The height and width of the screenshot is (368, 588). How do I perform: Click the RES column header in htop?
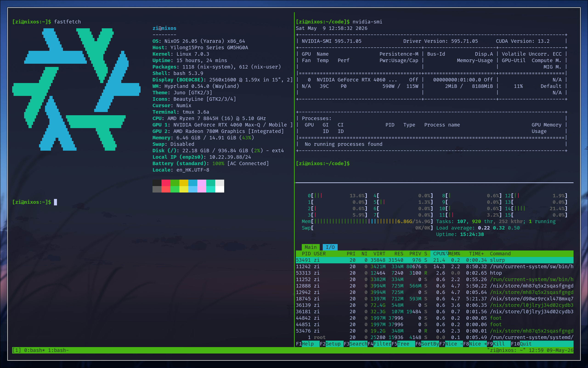399,254
